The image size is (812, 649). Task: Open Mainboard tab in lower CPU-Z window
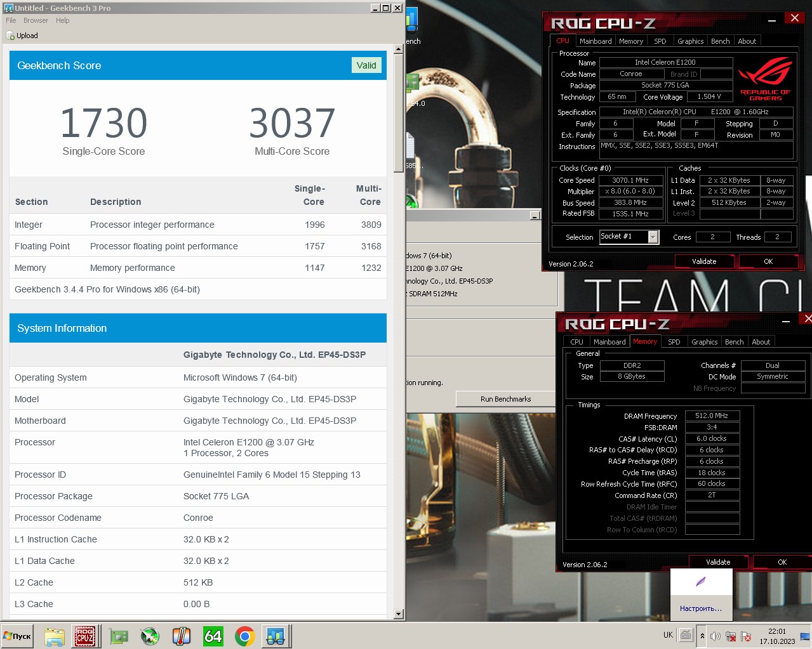(x=609, y=342)
